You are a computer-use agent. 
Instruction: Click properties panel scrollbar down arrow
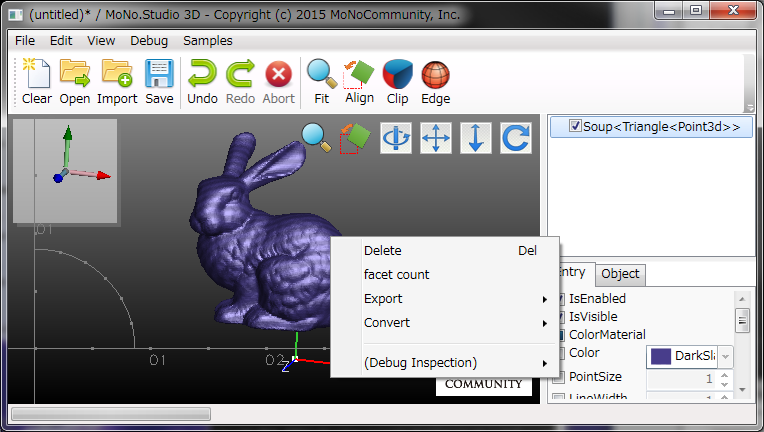pyautogui.click(x=742, y=389)
